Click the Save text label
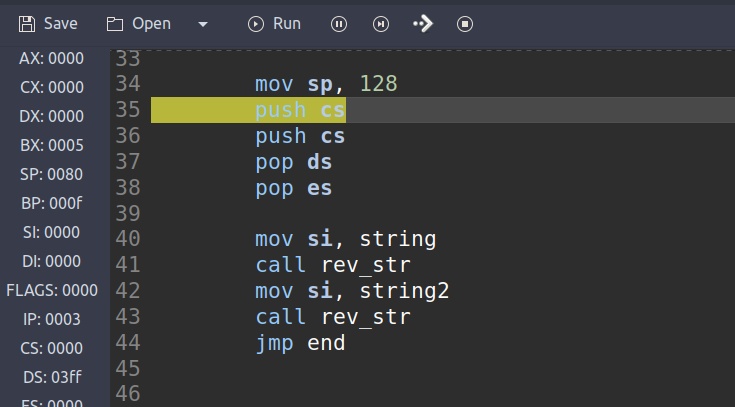The image size is (735, 407). coord(60,23)
